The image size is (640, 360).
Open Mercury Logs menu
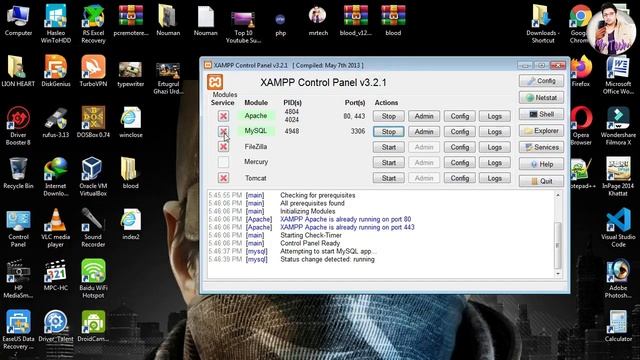click(495, 162)
